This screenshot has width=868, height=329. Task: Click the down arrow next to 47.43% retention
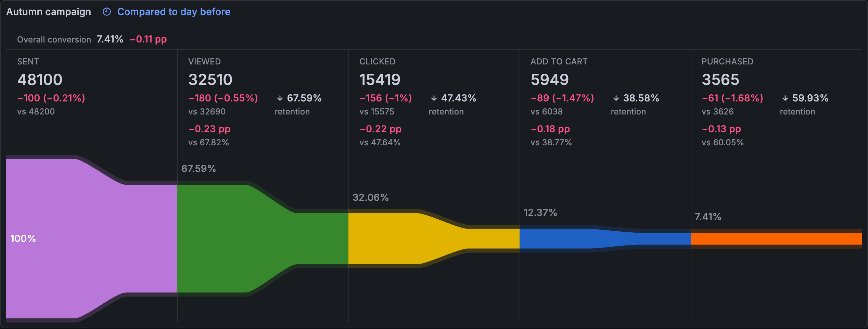point(434,98)
